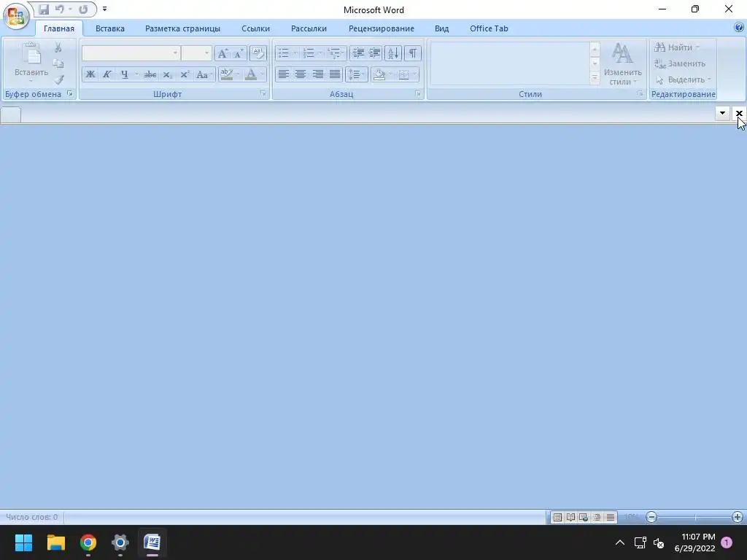Select the Format Painter brush icon
747x560 pixels.
tap(58, 79)
